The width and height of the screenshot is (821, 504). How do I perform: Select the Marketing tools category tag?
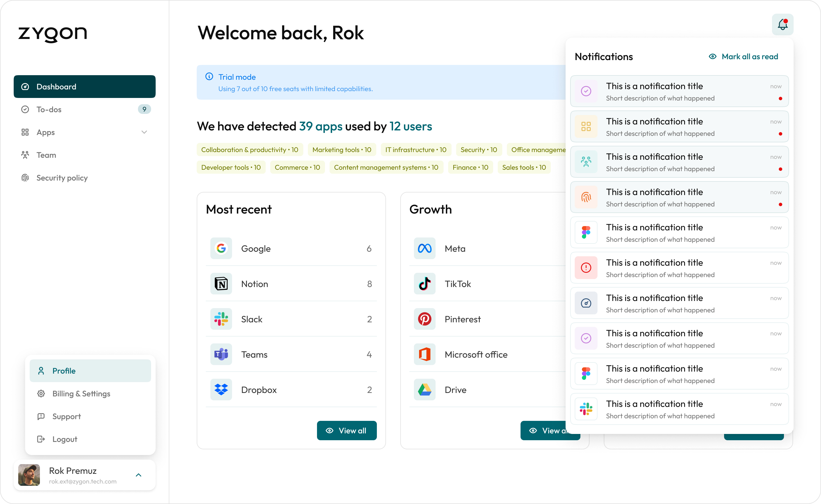click(x=342, y=150)
